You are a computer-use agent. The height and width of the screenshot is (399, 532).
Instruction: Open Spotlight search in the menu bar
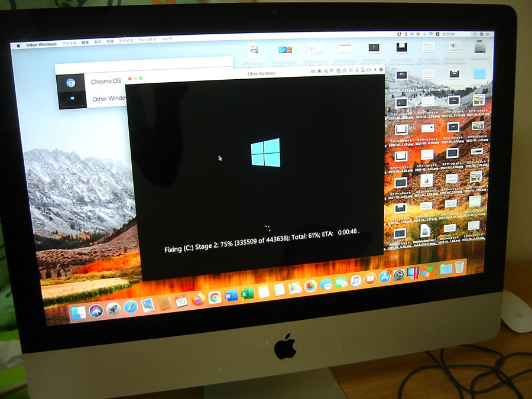(474, 34)
